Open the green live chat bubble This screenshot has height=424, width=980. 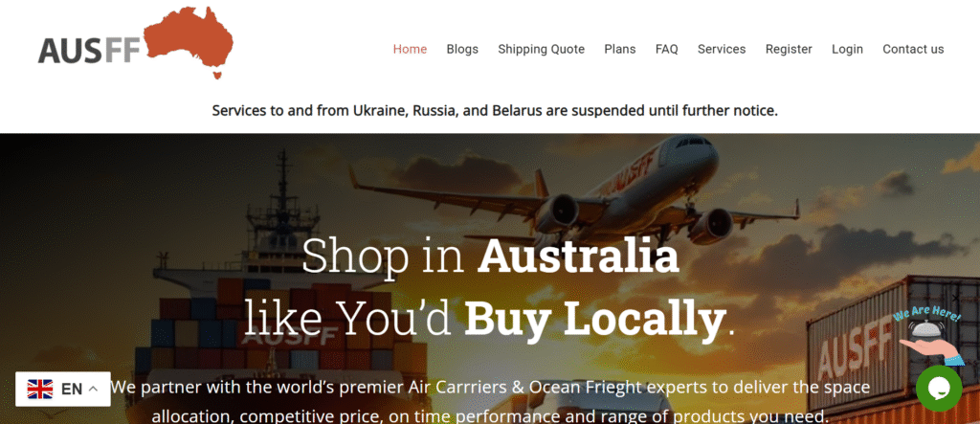click(939, 389)
